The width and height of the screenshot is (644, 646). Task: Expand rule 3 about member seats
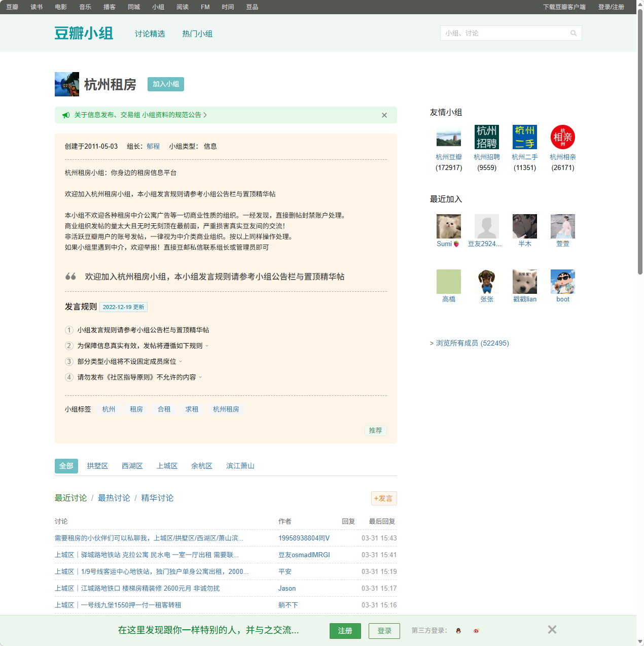pos(181,361)
